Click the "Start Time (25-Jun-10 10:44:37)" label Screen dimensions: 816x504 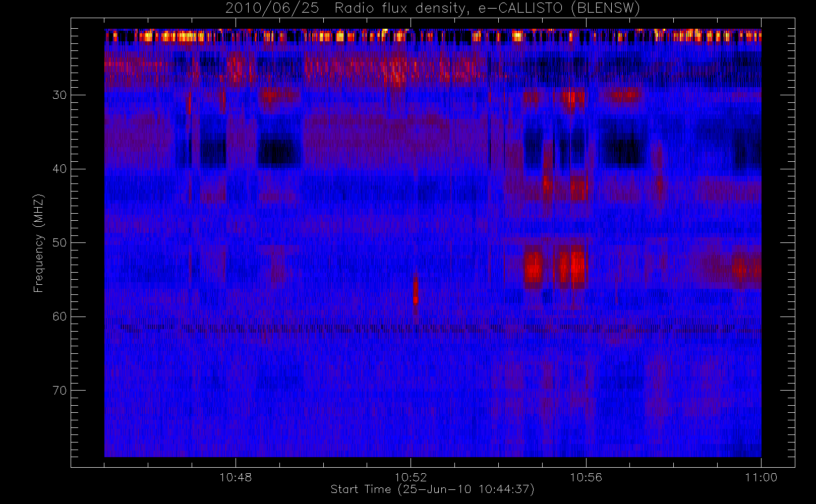coord(432,489)
